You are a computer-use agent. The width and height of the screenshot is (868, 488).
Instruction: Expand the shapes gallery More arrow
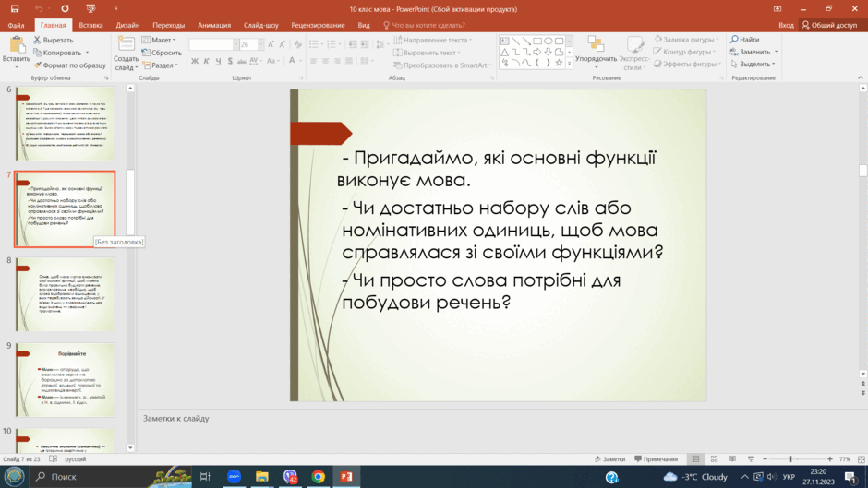(569, 63)
